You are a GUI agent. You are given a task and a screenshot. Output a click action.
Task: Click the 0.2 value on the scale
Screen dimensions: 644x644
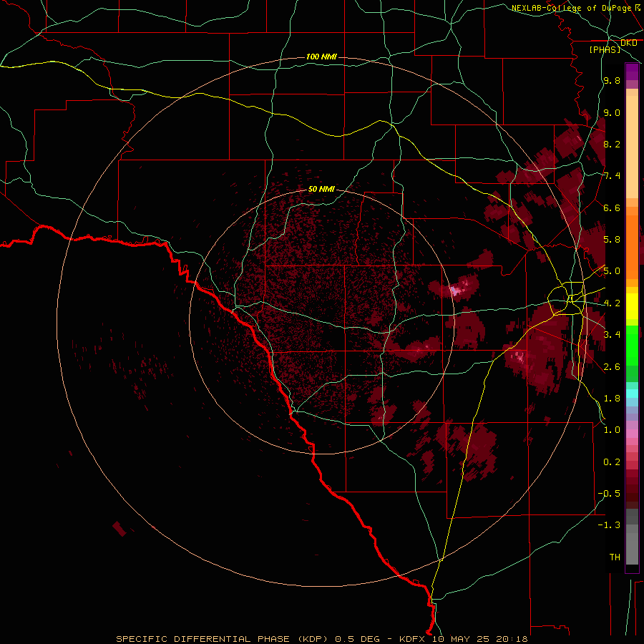(x=612, y=462)
